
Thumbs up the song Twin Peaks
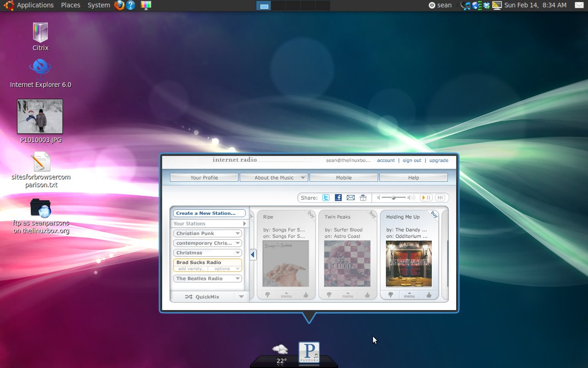[x=367, y=295]
